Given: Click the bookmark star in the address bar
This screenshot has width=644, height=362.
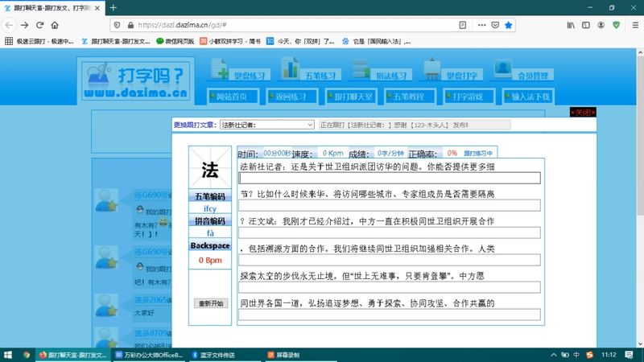Looking at the screenshot, I should [x=509, y=25].
